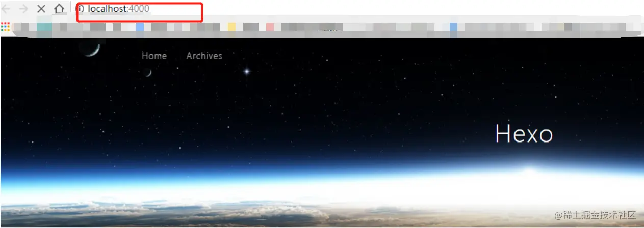
Task: Click the browser Back arrow
Action: 6,9
